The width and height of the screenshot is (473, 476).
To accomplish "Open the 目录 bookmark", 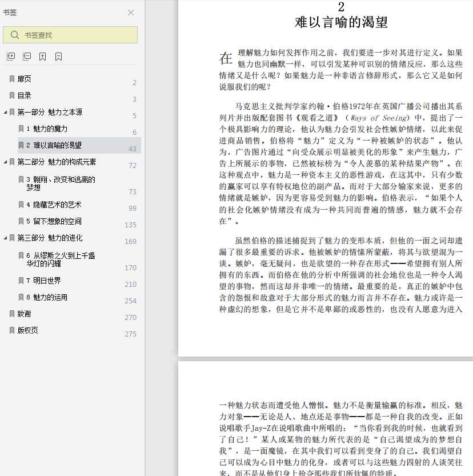I will click(24, 95).
